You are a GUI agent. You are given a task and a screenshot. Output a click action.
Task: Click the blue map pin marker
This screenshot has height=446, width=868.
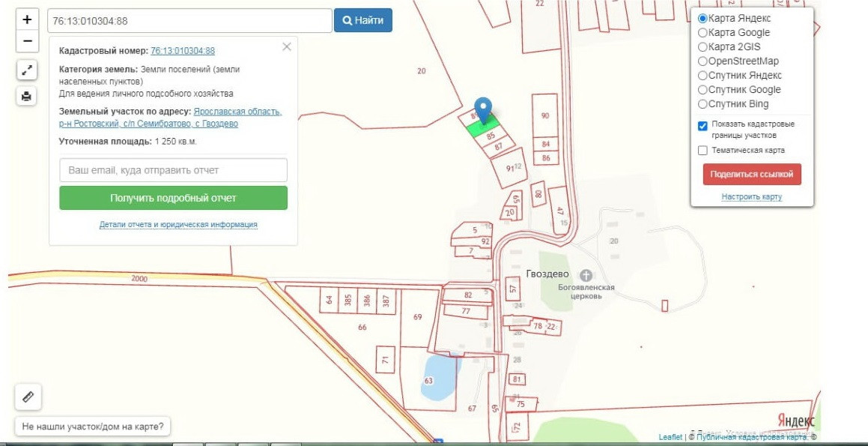tap(484, 111)
